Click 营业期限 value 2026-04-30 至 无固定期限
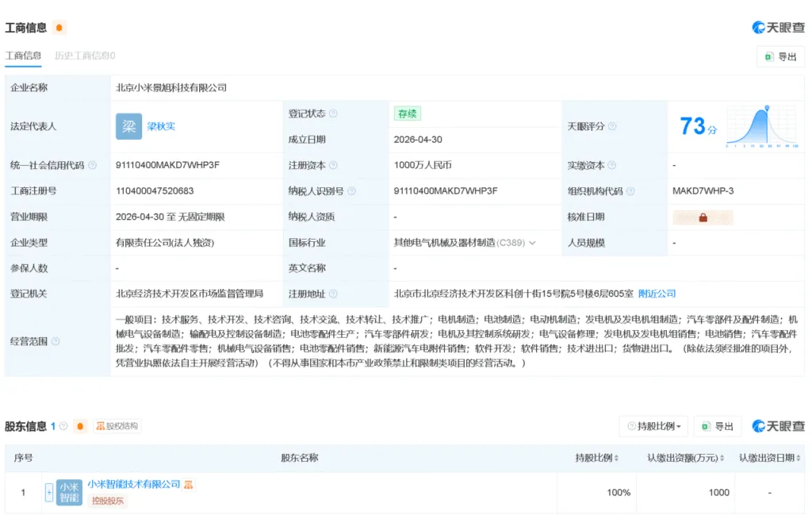This screenshot has width=812, height=515. [170, 217]
